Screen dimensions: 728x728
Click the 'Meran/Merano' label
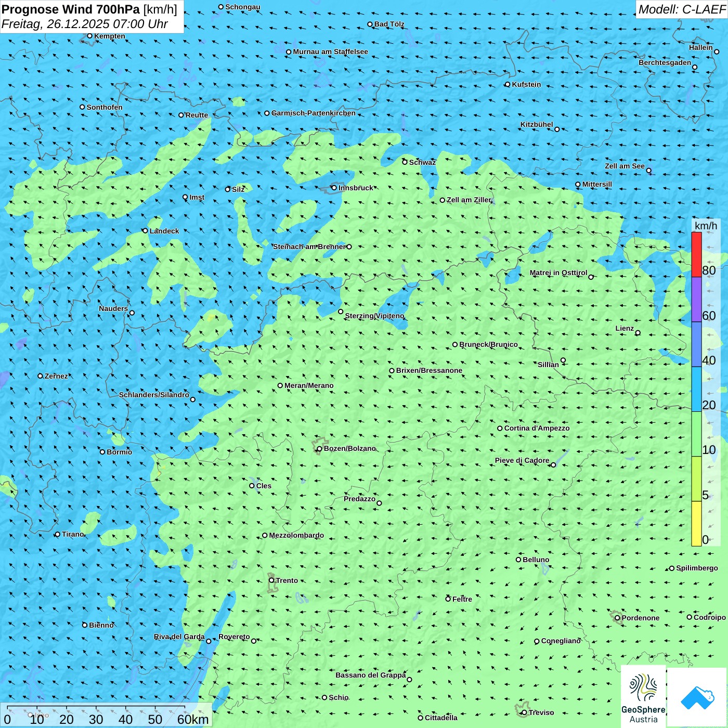point(309,386)
